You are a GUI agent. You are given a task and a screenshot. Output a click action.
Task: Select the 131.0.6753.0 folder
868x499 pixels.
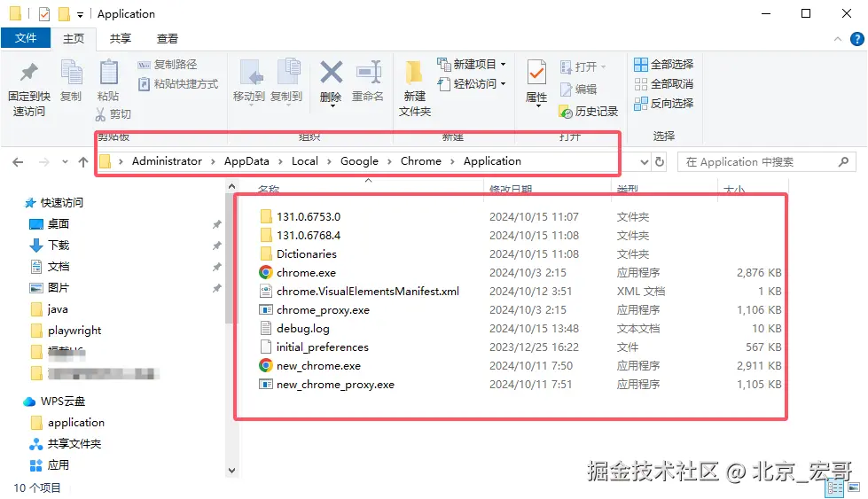pyautogui.click(x=300, y=217)
